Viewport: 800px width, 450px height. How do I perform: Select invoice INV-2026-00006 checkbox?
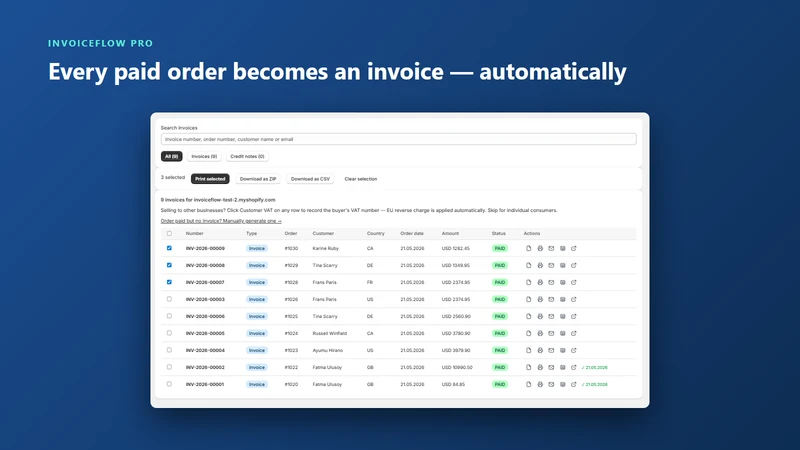(x=169, y=316)
